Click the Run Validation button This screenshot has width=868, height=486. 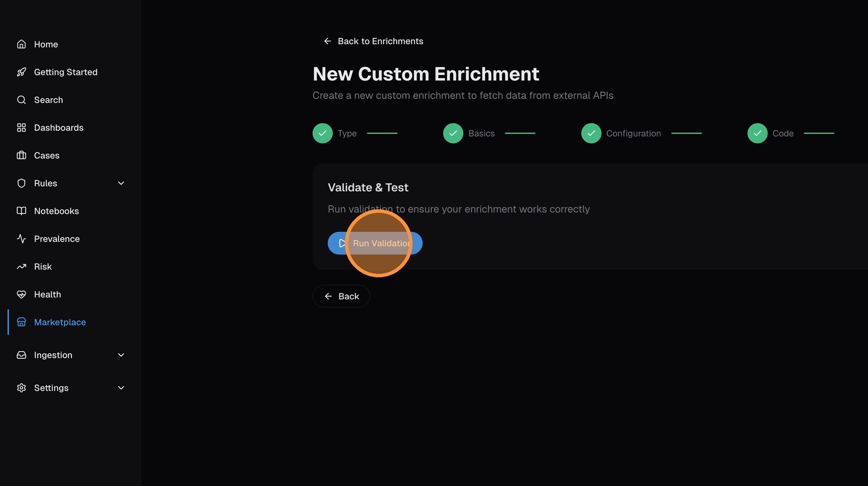click(375, 243)
